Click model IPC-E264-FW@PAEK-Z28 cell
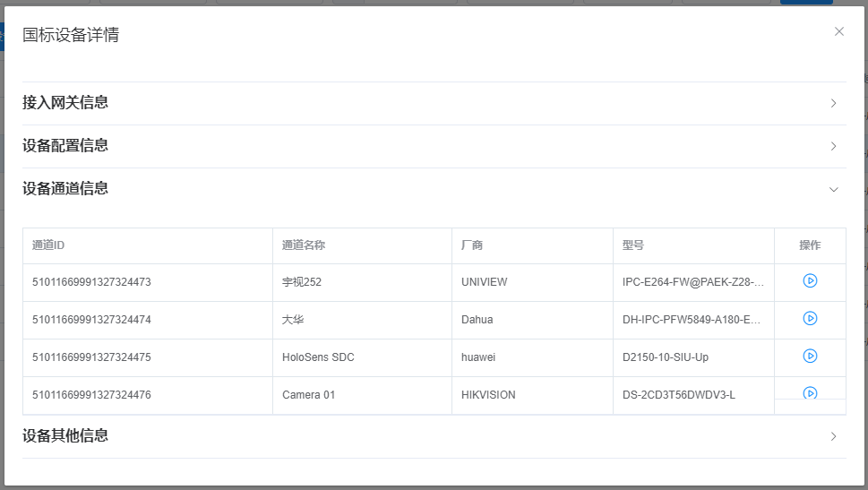This screenshot has width=868, height=490. [693, 282]
